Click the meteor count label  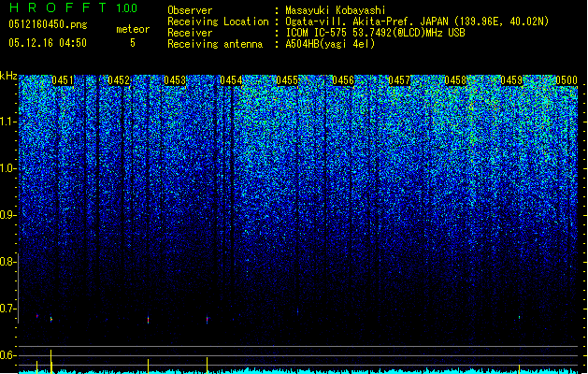click(133, 29)
